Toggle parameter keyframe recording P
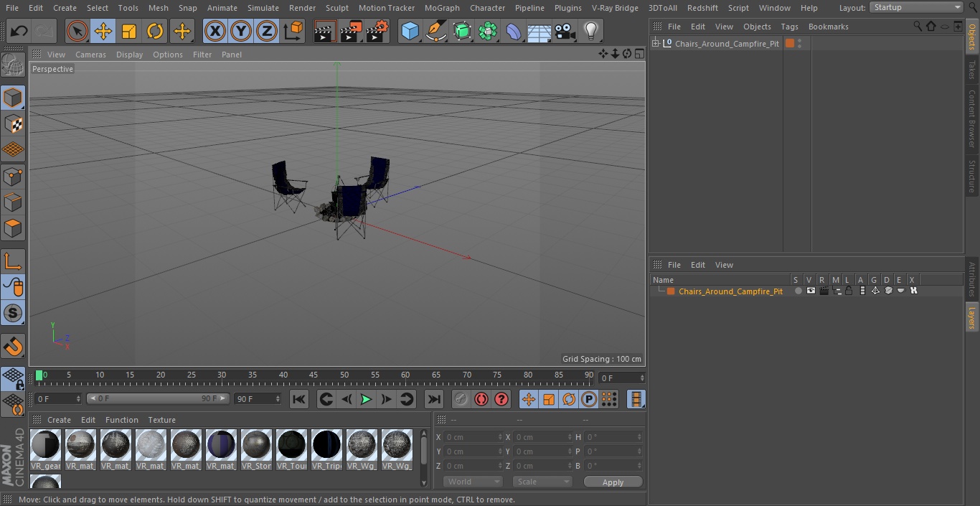Viewport: 980px width, 506px height. tap(589, 399)
